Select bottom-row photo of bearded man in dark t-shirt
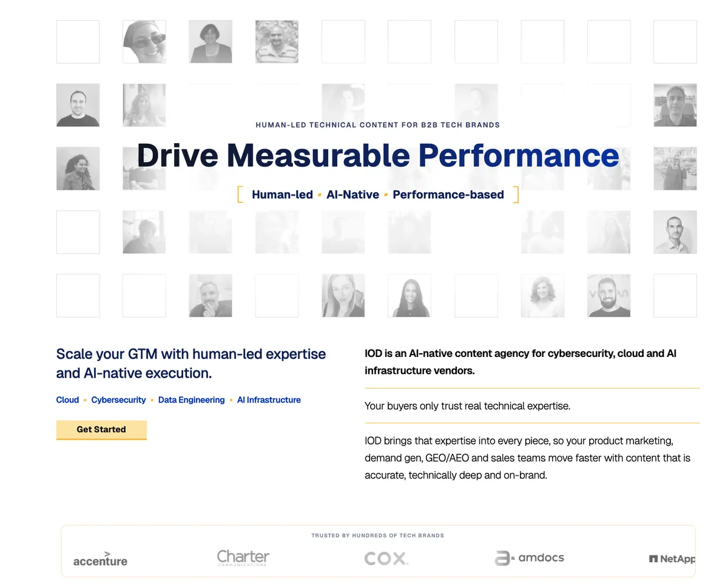This screenshot has width=728, height=587. tap(609, 296)
